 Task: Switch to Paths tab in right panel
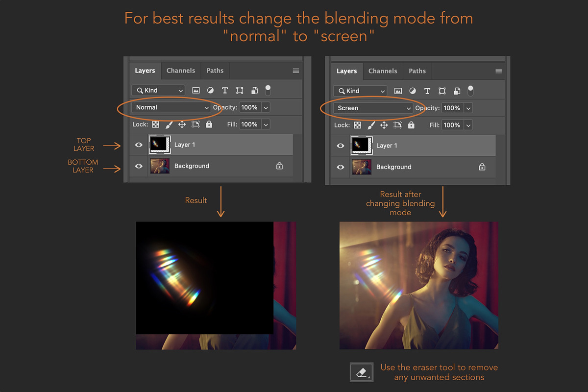coord(417,71)
